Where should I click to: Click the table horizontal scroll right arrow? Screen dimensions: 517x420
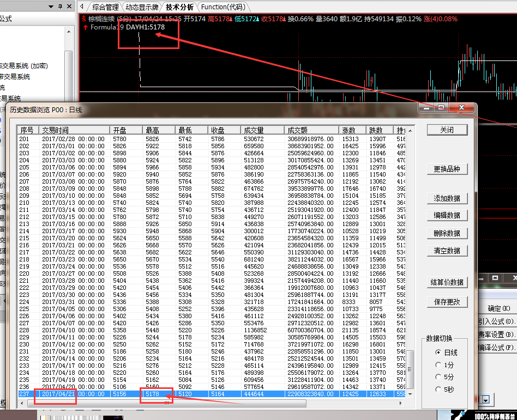[400, 403]
